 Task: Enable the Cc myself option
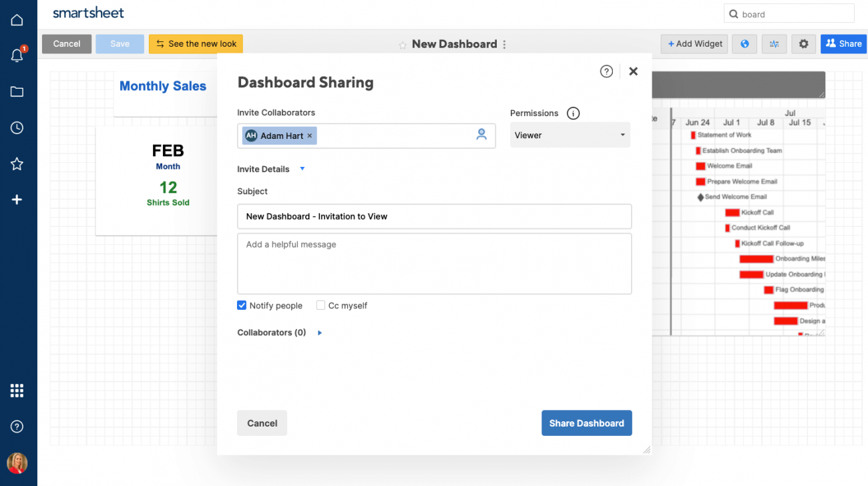[x=319, y=305]
